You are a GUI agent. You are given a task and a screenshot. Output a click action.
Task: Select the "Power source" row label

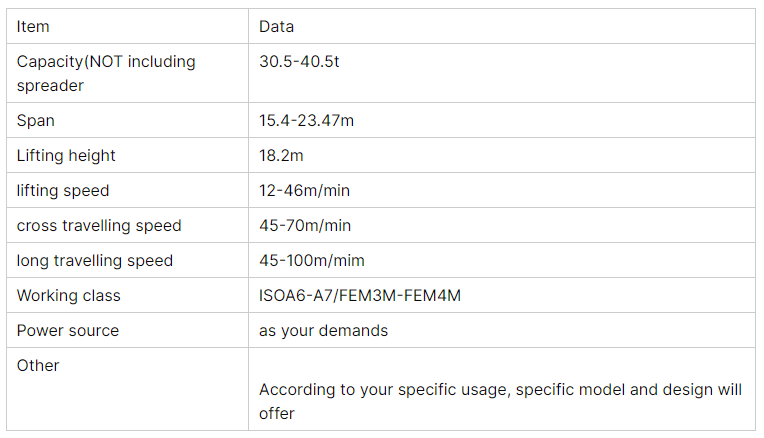pyautogui.click(x=68, y=331)
